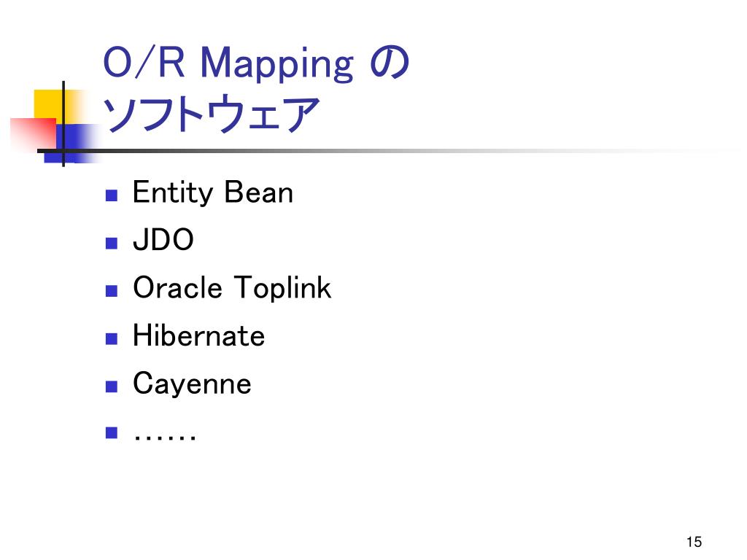This screenshot has width=747, height=560.
Task: Click the blue bullet beside Hibernate
Action: pyautogui.click(x=112, y=338)
